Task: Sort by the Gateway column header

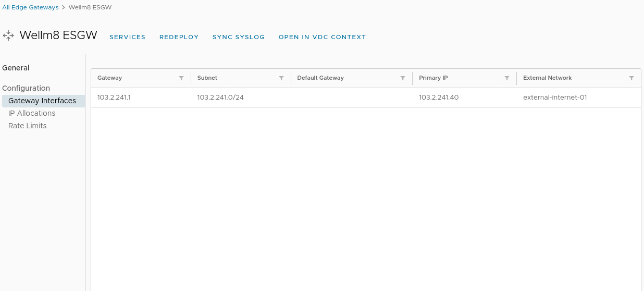Action: point(109,78)
